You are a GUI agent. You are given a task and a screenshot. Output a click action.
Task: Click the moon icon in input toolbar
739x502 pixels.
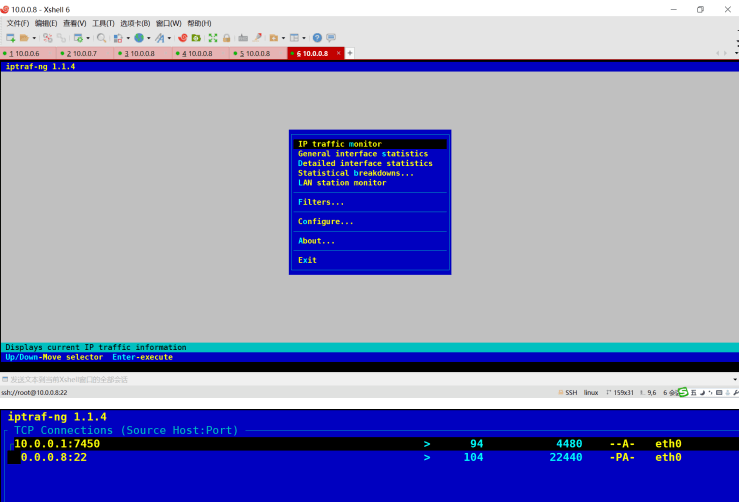coord(702,392)
